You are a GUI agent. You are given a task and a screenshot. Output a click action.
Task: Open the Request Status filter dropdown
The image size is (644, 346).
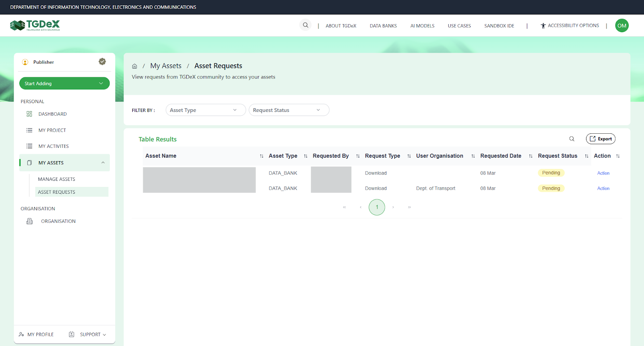point(289,110)
